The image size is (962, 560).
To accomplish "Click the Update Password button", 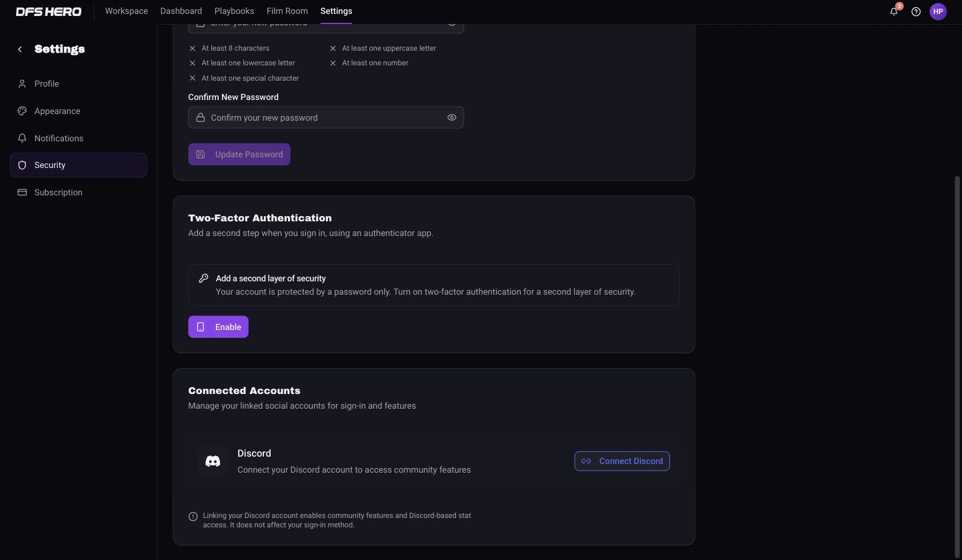I will [239, 154].
